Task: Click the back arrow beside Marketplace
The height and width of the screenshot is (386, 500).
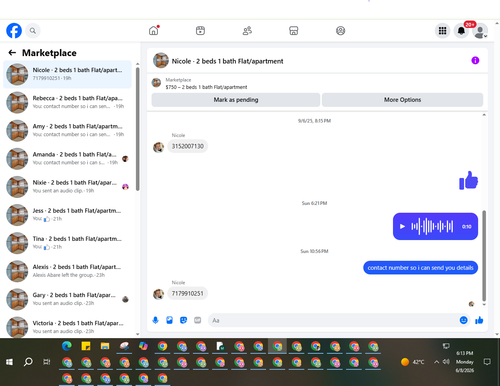Action: [x=12, y=53]
